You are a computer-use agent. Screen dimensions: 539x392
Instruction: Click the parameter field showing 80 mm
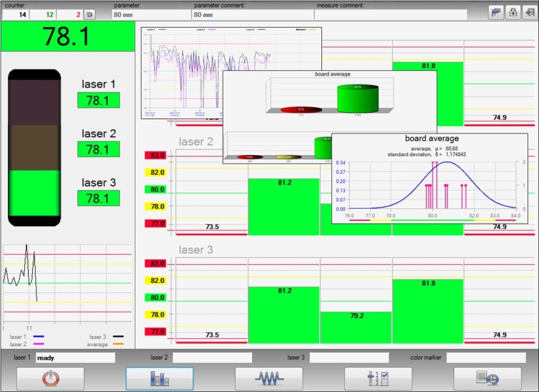coord(151,14)
